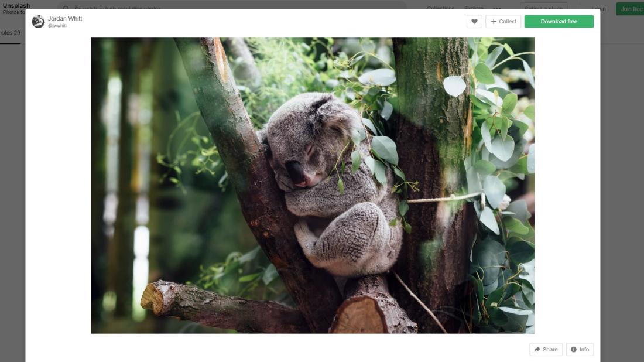Go to Unsplash home via logo

pyautogui.click(x=16, y=6)
